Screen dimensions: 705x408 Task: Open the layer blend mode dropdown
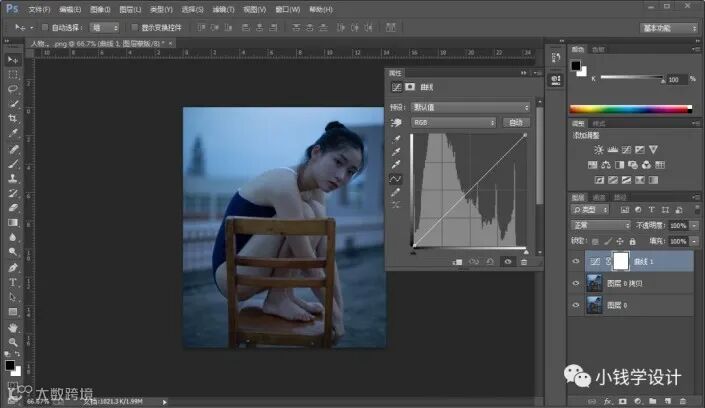point(600,225)
